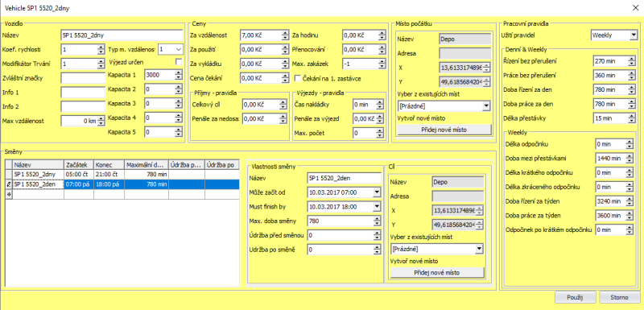Click the Začátek column header
Viewport: 644px width, 310px height.
[79, 164]
